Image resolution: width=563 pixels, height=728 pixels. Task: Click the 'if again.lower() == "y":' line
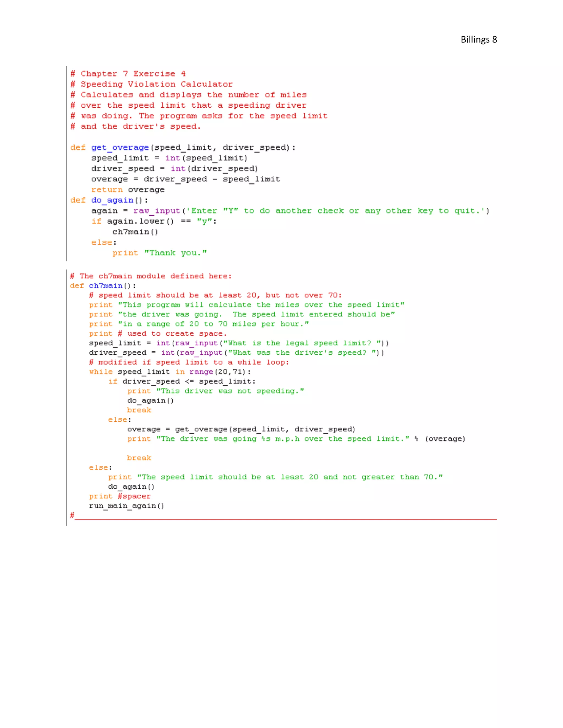coord(154,221)
